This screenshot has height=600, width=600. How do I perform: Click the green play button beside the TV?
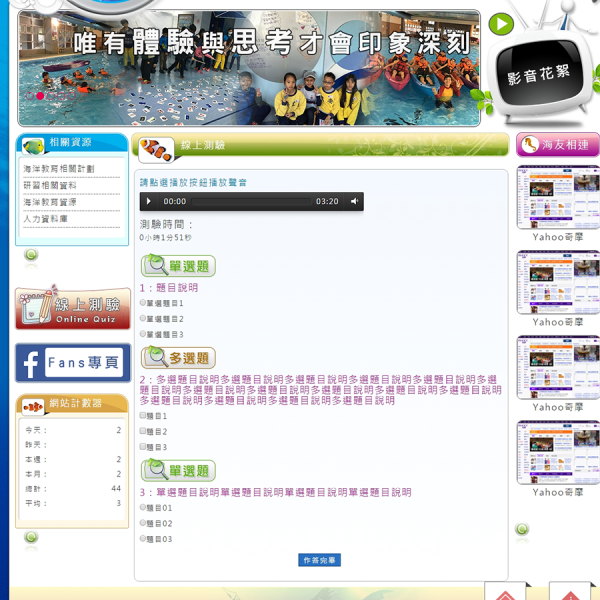[501, 24]
